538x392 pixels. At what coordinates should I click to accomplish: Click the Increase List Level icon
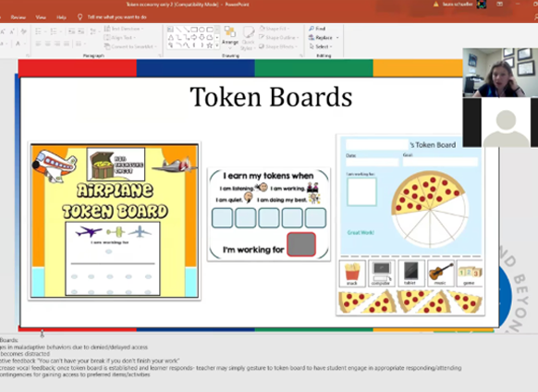pyautogui.click(x=81, y=31)
